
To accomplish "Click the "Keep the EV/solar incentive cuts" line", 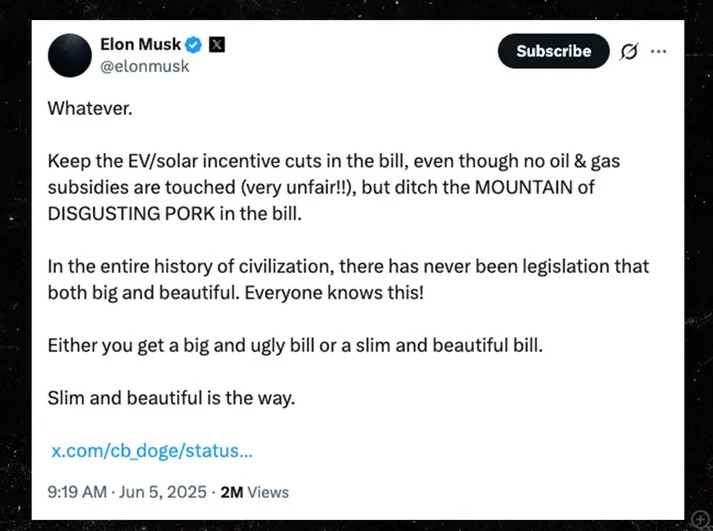I will (180, 161).
